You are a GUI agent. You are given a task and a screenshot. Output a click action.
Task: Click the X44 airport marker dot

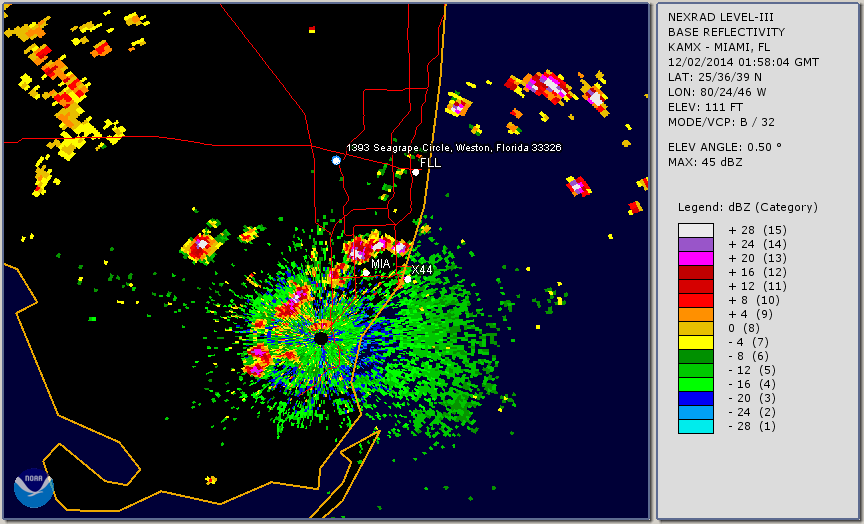click(407, 279)
